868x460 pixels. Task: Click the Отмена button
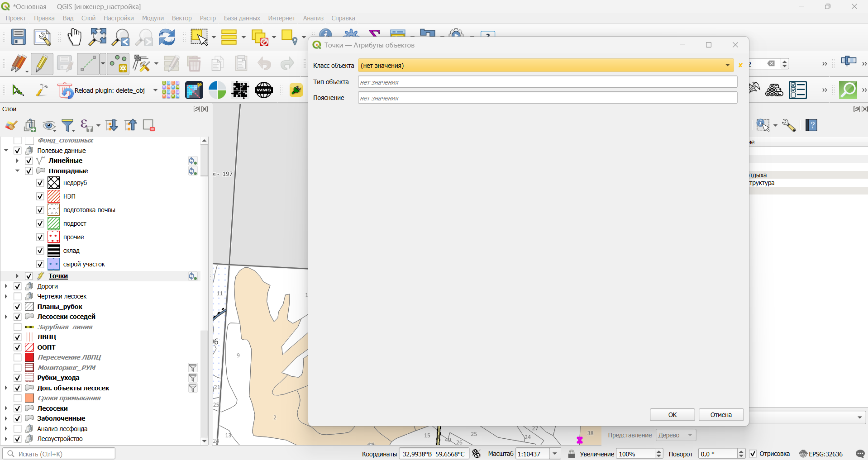click(x=721, y=415)
